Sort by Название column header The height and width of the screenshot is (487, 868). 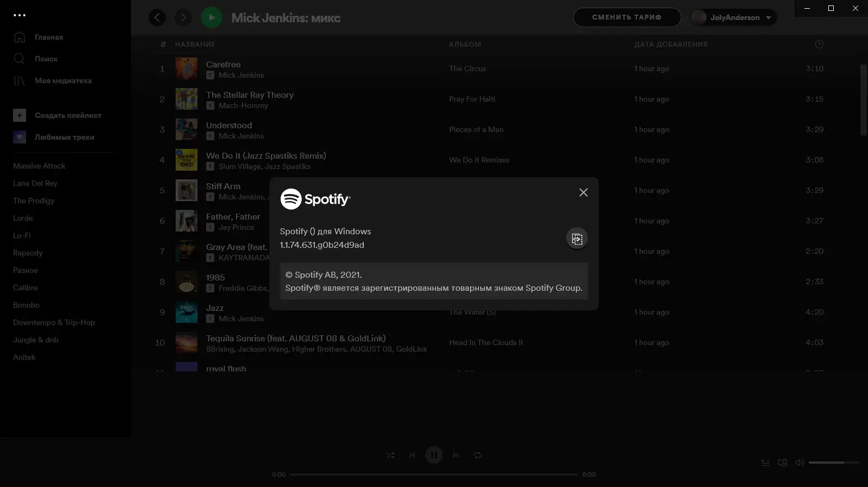(x=195, y=45)
